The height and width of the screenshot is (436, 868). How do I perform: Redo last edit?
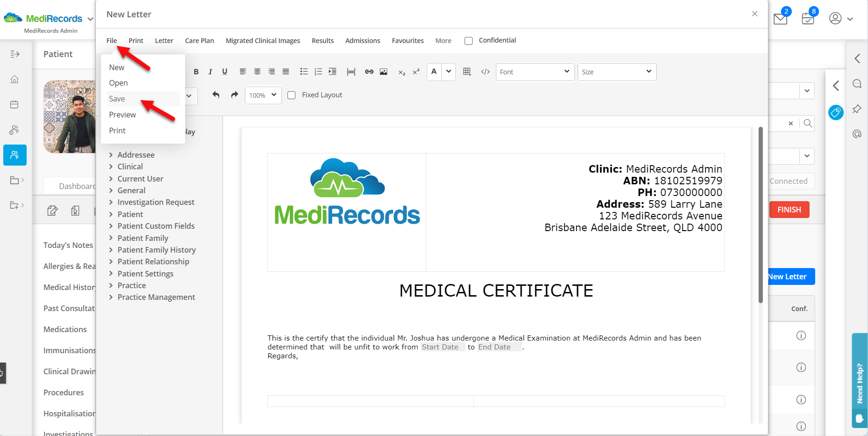pyautogui.click(x=235, y=95)
